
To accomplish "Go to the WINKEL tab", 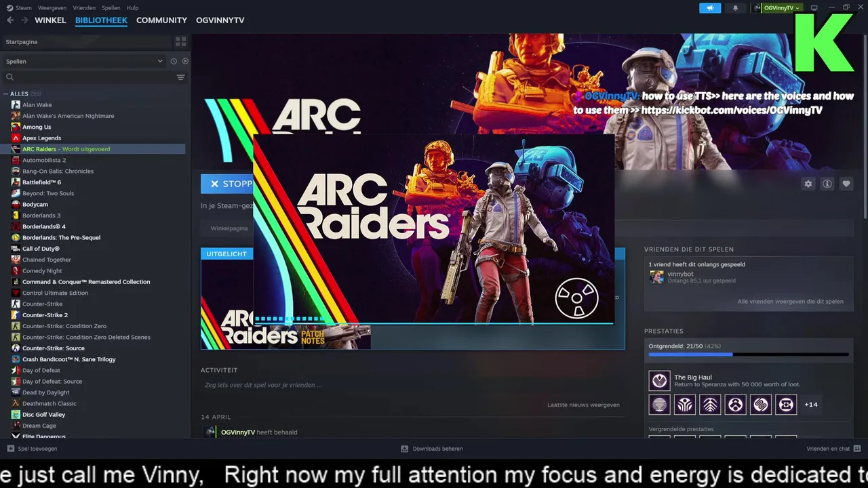I will click(51, 20).
